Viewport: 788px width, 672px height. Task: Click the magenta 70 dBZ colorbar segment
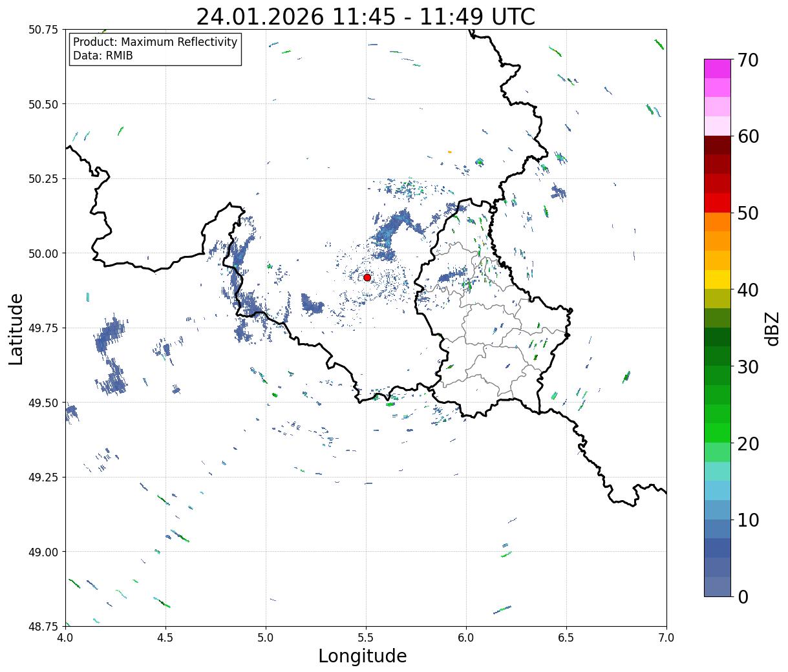pyautogui.click(x=718, y=68)
